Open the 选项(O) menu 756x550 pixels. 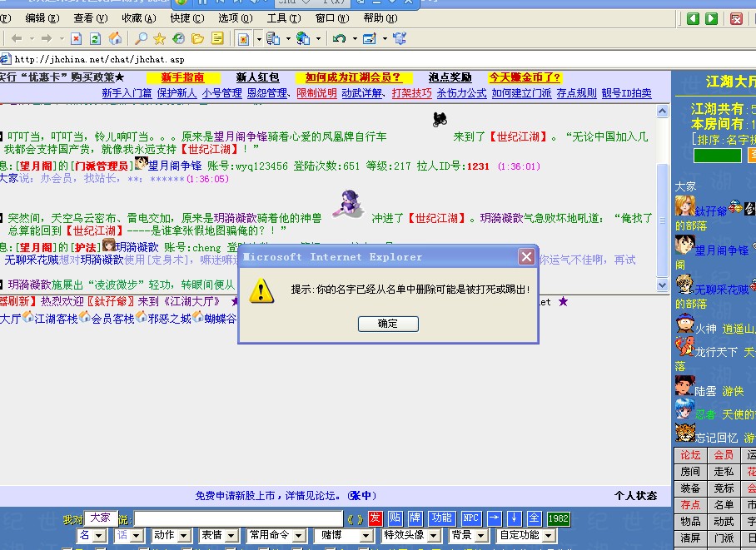pyautogui.click(x=236, y=18)
